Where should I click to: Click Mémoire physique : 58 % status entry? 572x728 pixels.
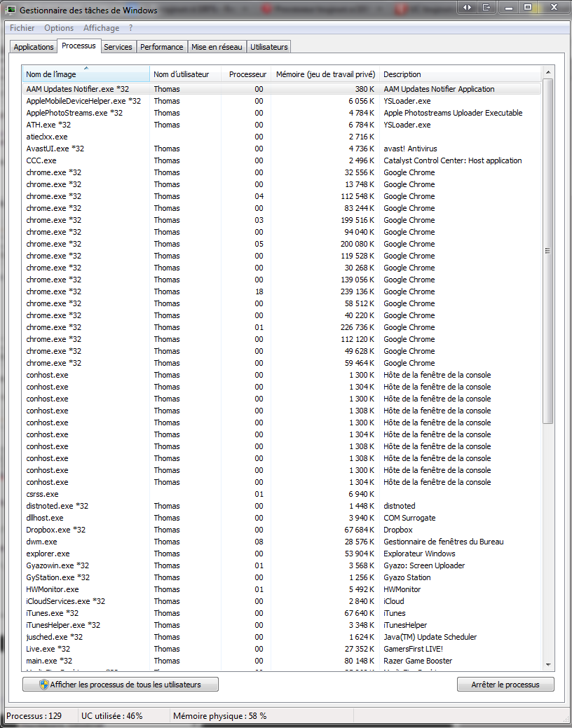(220, 716)
